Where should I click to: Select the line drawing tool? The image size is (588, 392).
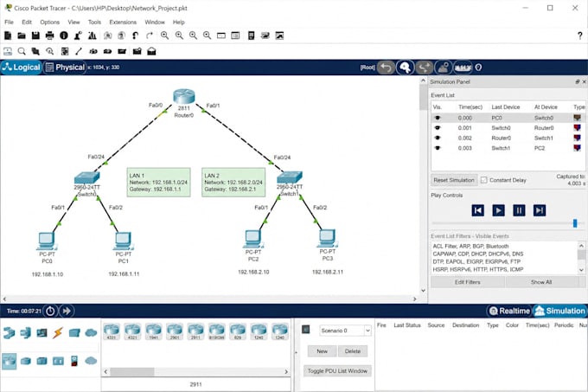coord(79,51)
